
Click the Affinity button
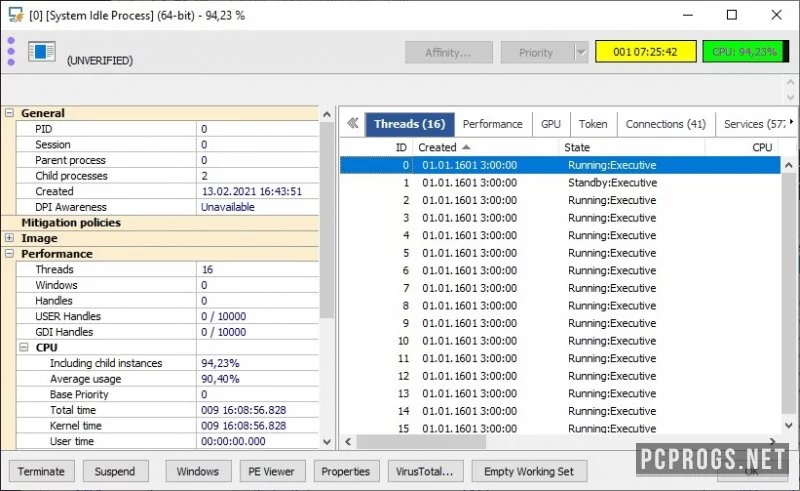(449, 52)
